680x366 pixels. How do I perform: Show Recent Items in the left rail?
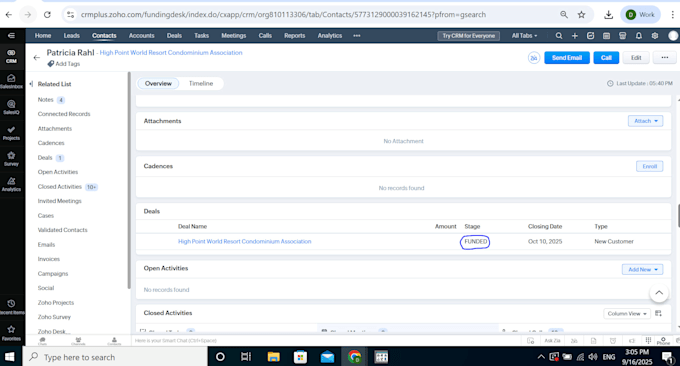(x=12, y=307)
